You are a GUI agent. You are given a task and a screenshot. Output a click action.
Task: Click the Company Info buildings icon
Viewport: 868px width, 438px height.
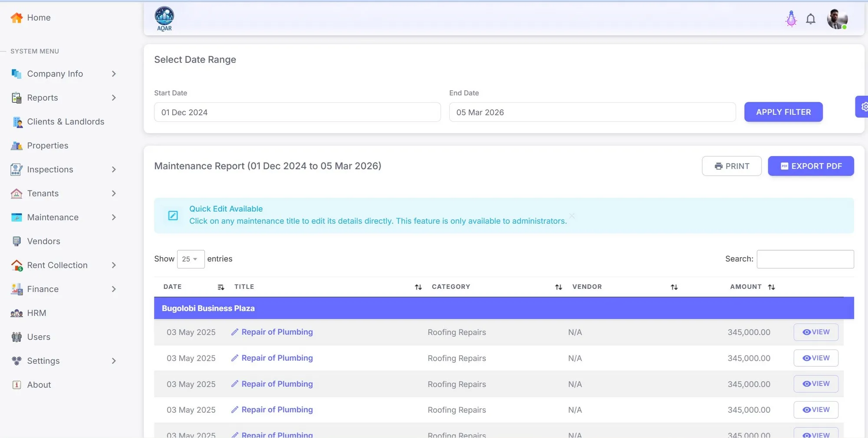(16, 74)
